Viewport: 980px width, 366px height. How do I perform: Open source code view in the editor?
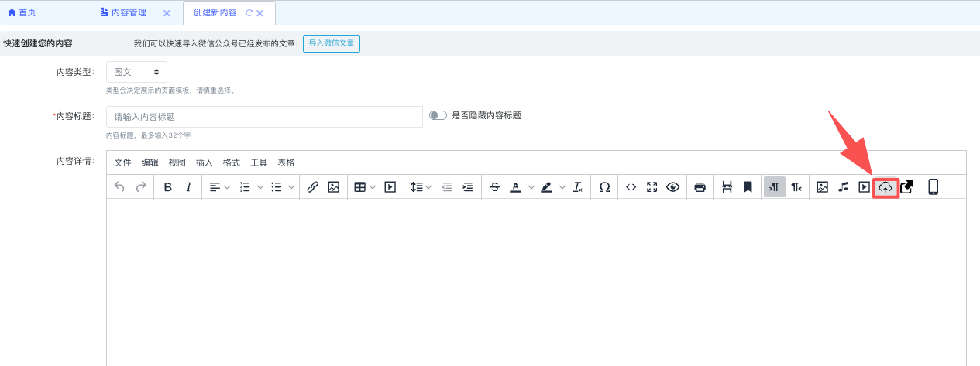pyautogui.click(x=631, y=187)
